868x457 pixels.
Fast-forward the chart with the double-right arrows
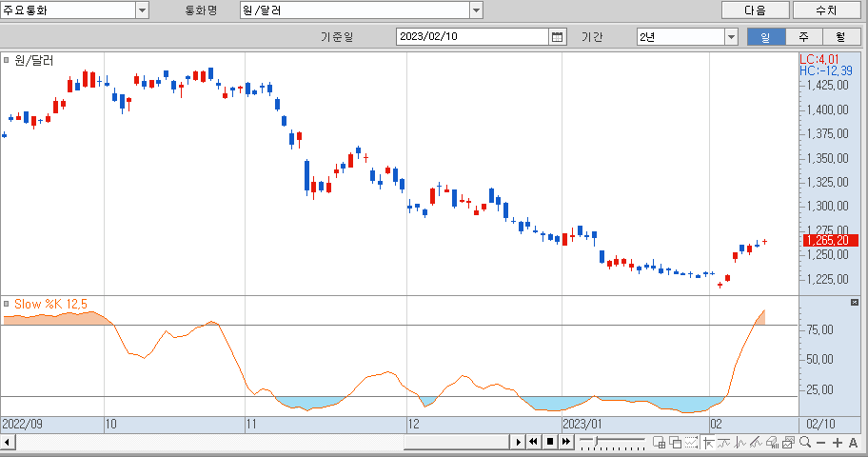coord(565,442)
